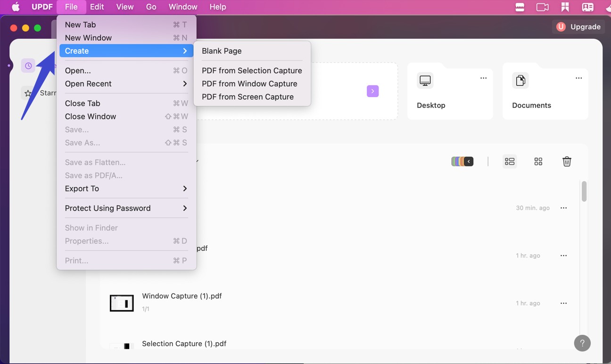This screenshot has height=364, width=611.
Task: Expand the Export To submenu
Action: tap(126, 189)
